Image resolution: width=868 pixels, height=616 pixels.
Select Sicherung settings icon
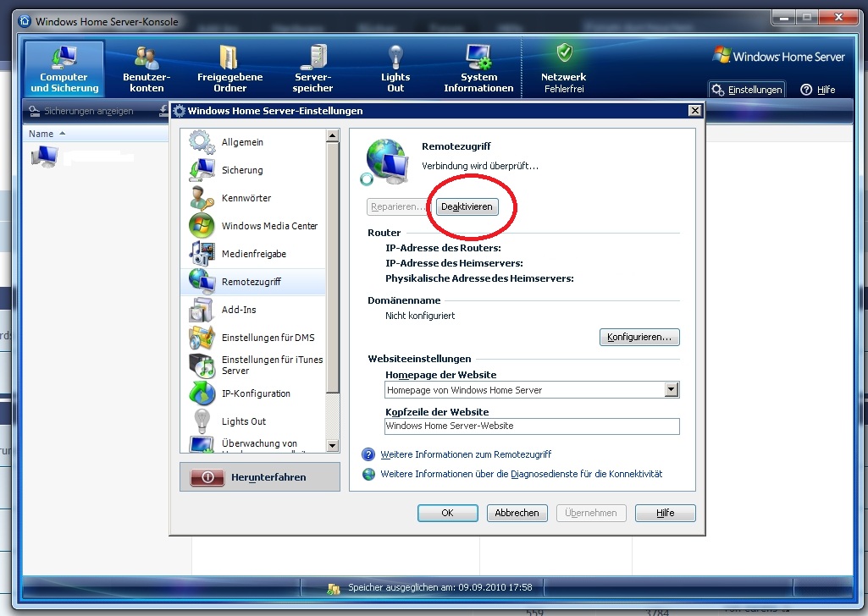coord(202,170)
